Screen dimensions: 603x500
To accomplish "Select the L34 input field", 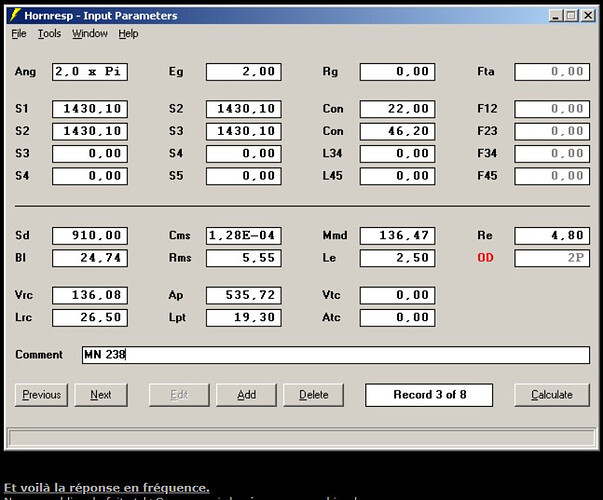I will coord(398,154).
